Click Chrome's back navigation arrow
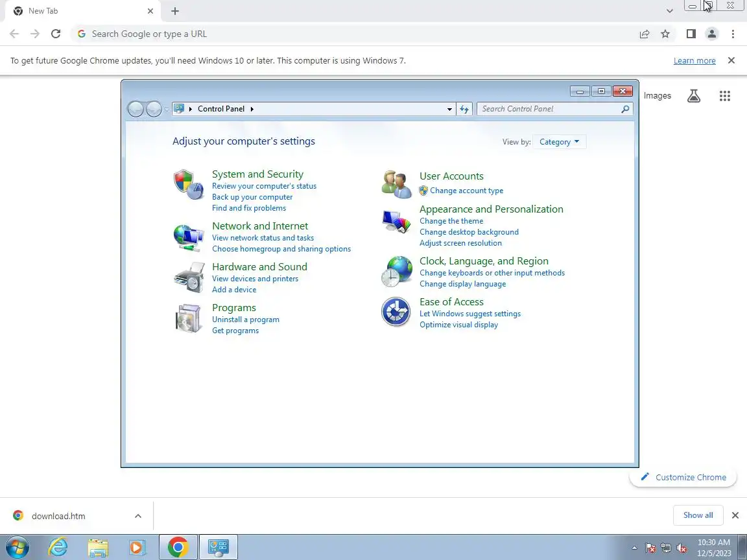 (x=14, y=34)
